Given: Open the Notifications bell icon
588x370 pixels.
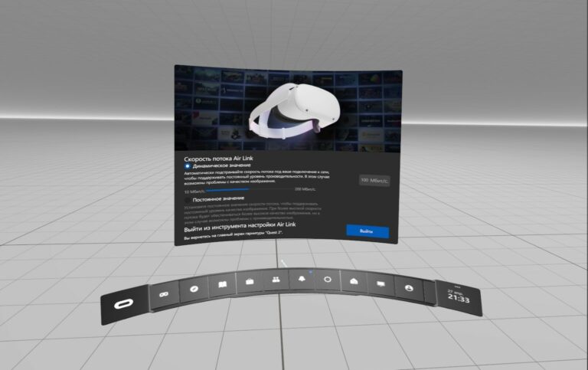Looking at the screenshot, I should pyautogui.click(x=302, y=279).
